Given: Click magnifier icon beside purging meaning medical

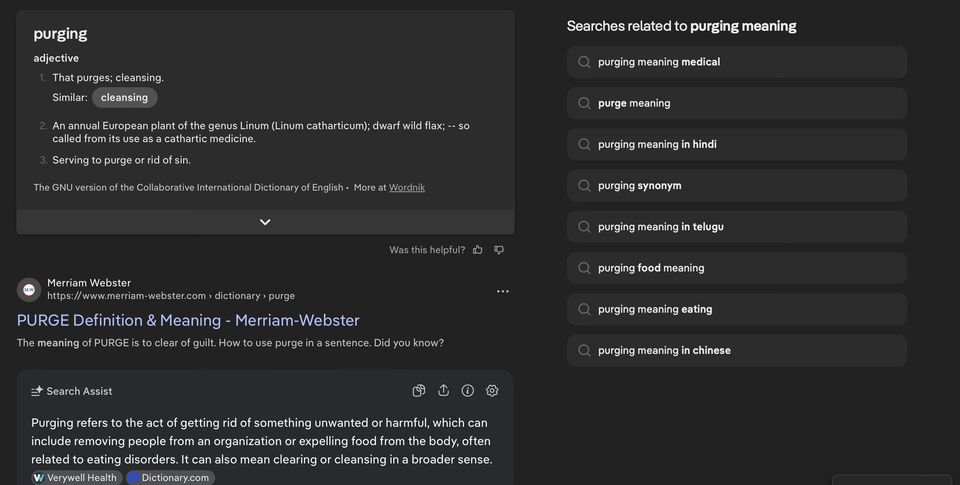Looking at the screenshot, I should pyautogui.click(x=584, y=62).
